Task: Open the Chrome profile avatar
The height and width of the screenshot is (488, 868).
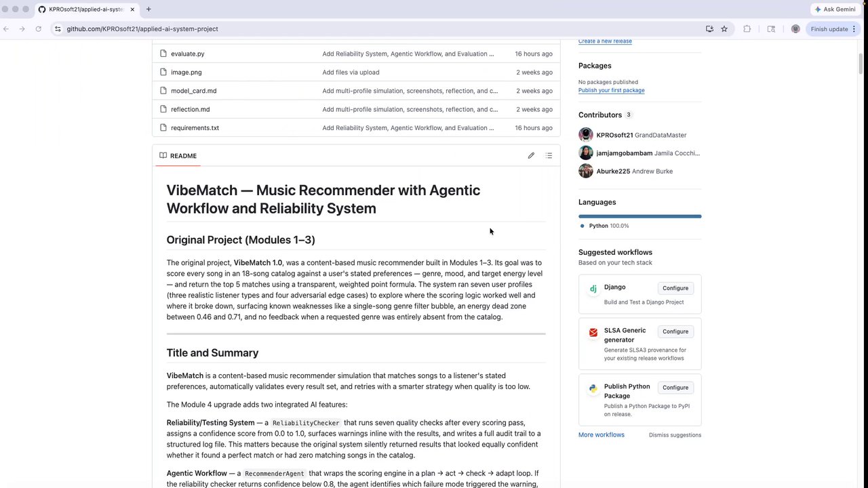Action: click(x=795, y=29)
